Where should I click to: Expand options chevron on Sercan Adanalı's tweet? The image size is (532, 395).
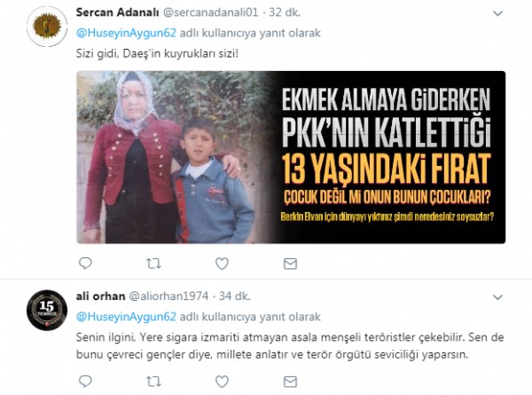click(497, 13)
